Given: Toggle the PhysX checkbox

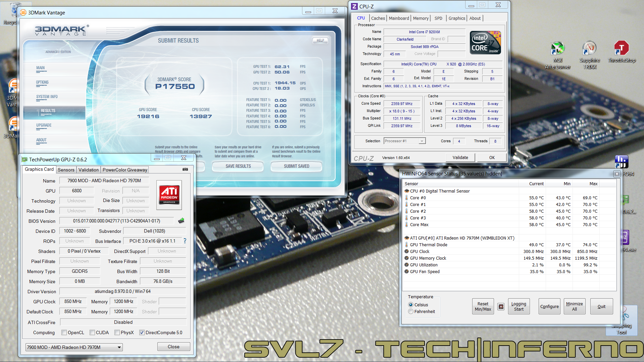Looking at the screenshot, I should click(117, 332).
